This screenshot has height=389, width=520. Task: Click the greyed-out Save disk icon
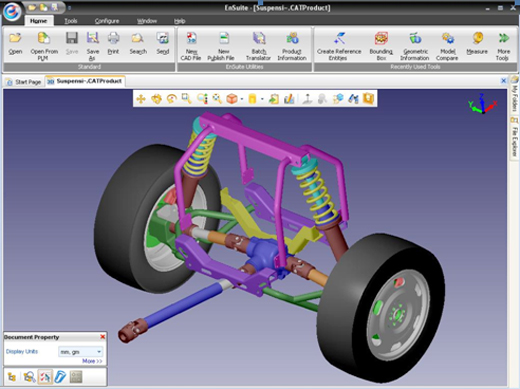pyautogui.click(x=72, y=38)
